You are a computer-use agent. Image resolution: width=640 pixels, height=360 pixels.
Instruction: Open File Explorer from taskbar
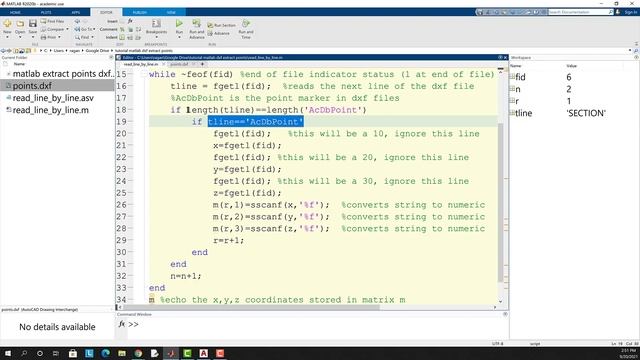(x=122, y=353)
